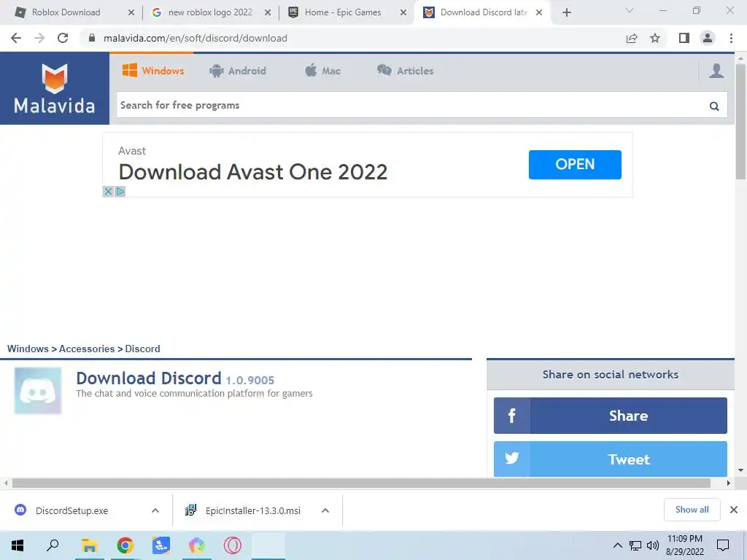This screenshot has height=560, width=747.
Task: Close the Avast ad with X icon
Action: pos(108,192)
